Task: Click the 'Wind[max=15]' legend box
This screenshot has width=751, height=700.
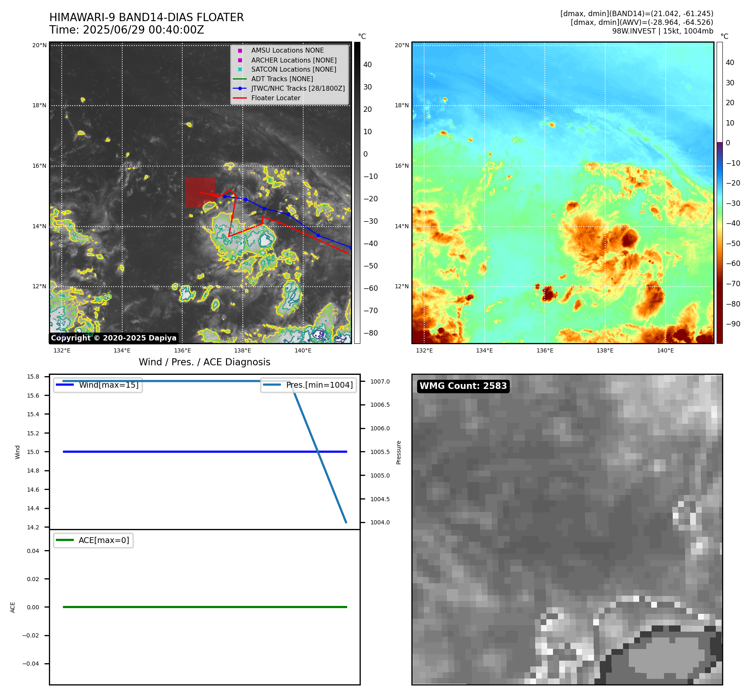Action: click(98, 385)
